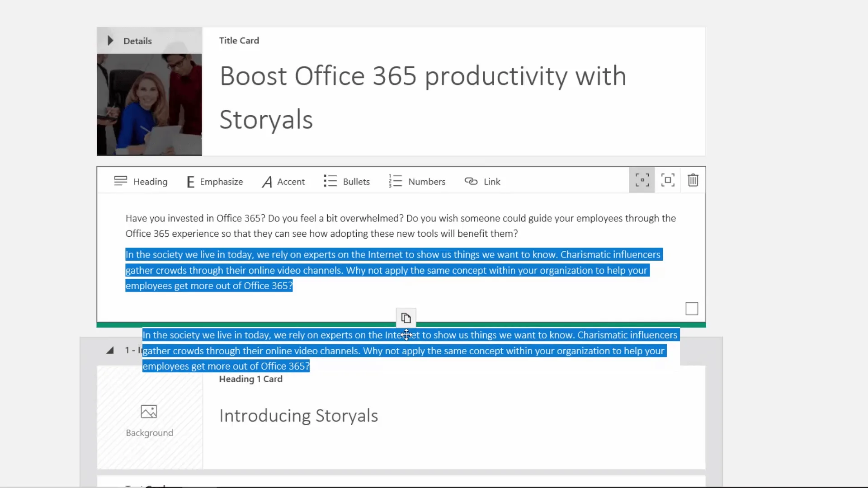Viewport: 868px width, 488px height.
Task: Click the large focus frame icon
Action: (x=667, y=180)
